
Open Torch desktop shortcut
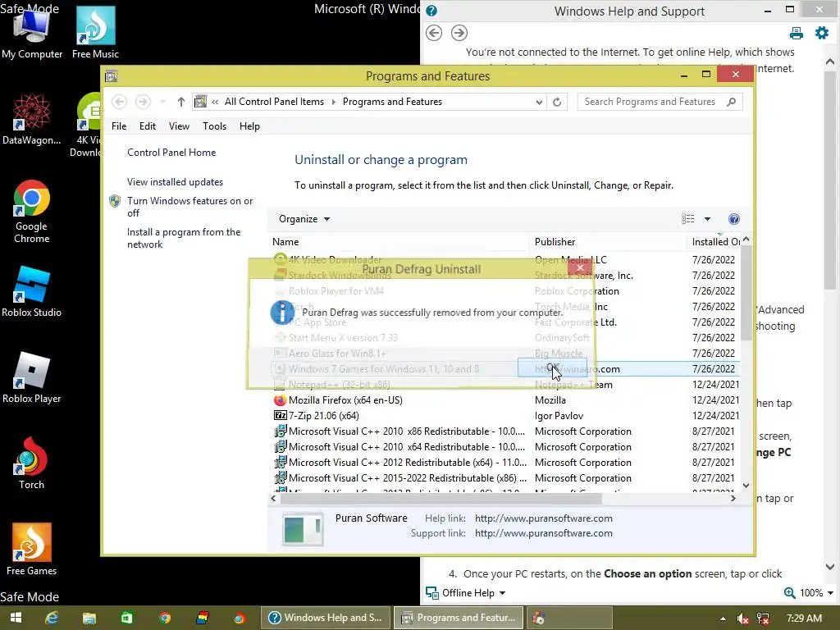point(32,463)
